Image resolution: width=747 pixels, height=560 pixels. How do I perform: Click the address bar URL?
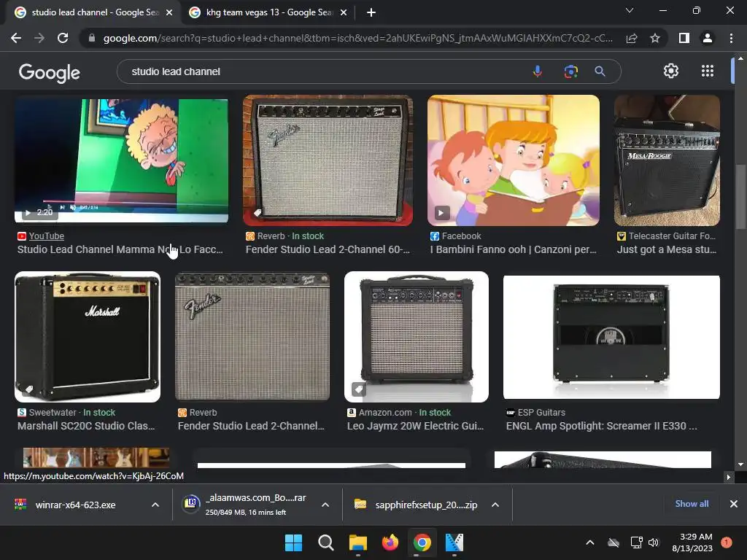click(x=357, y=38)
